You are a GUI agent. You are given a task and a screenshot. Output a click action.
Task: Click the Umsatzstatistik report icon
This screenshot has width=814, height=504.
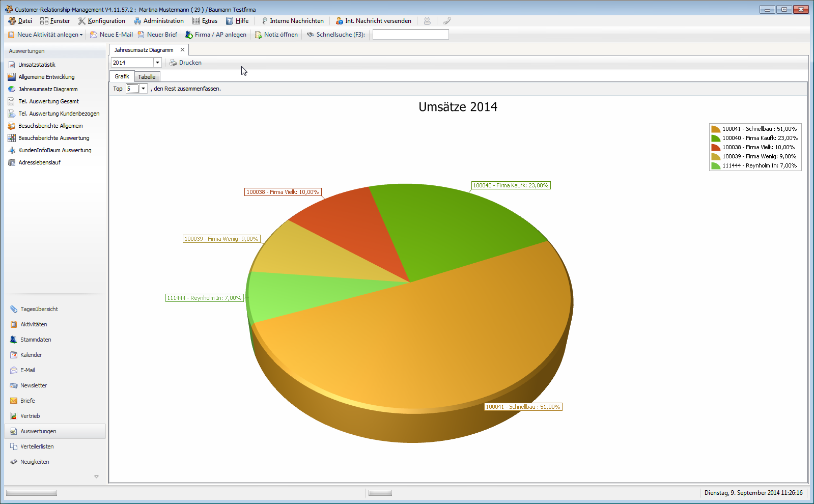pyautogui.click(x=12, y=65)
